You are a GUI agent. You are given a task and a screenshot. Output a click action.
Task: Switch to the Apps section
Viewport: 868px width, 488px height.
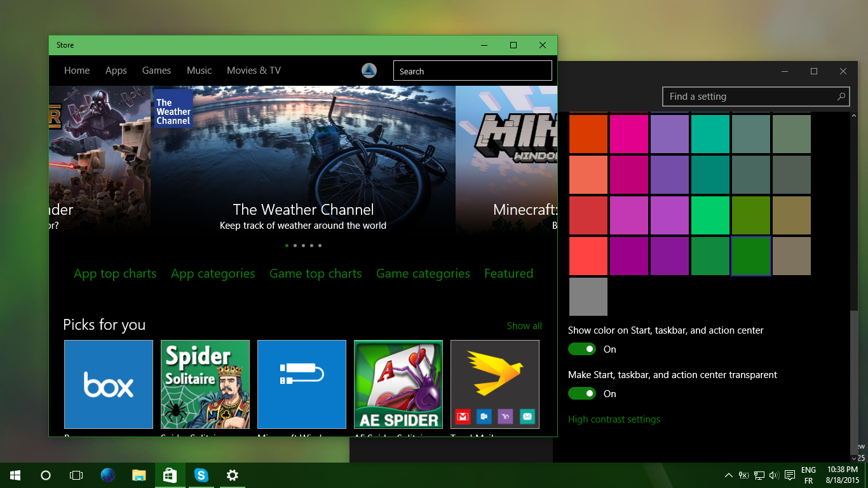116,71
